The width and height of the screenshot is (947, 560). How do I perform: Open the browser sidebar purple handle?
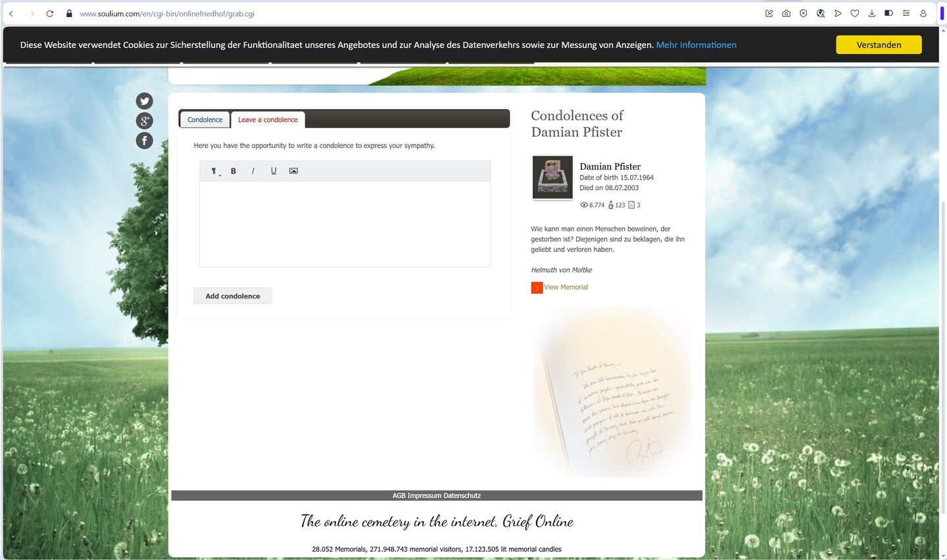pos(942,13)
